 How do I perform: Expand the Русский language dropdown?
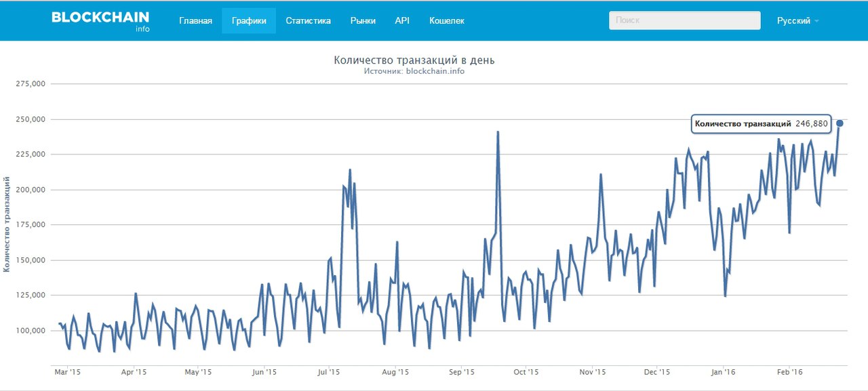(797, 21)
